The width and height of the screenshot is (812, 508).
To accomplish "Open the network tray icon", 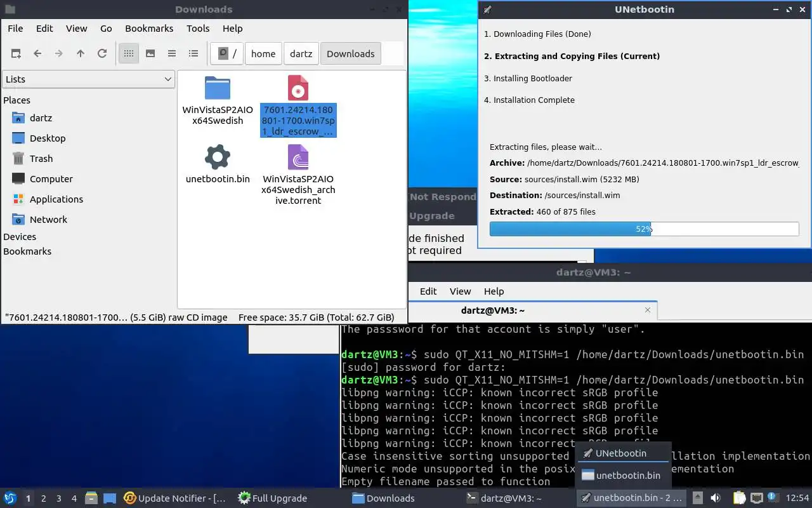I will pyautogui.click(x=756, y=498).
